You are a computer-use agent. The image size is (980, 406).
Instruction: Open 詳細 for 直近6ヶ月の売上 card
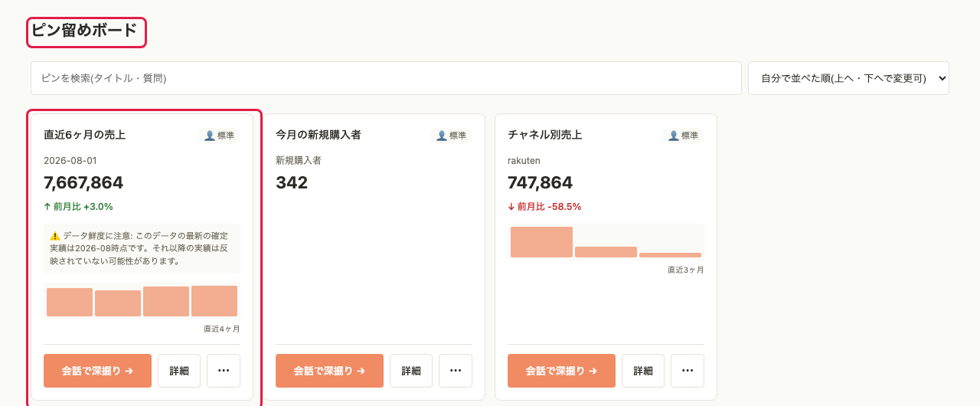coord(179,371)
